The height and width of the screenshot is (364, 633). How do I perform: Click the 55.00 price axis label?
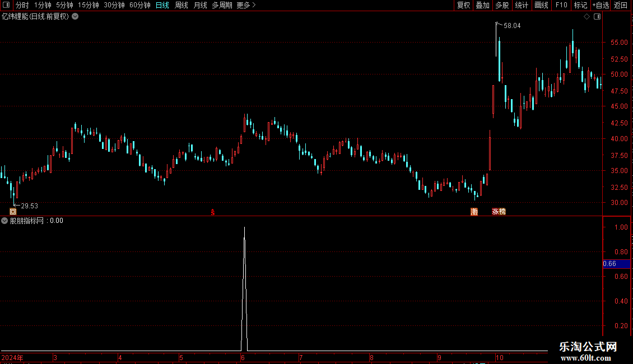click(619, 43)
